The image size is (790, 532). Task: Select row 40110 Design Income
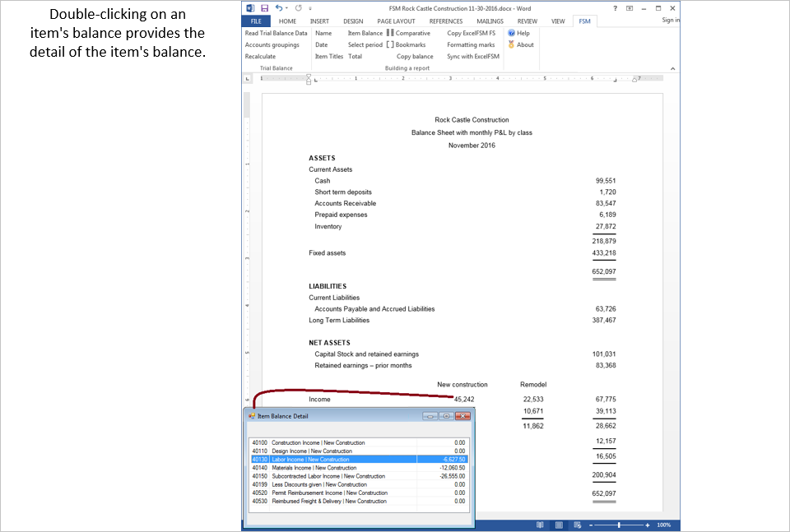click(x=359, y=451)
